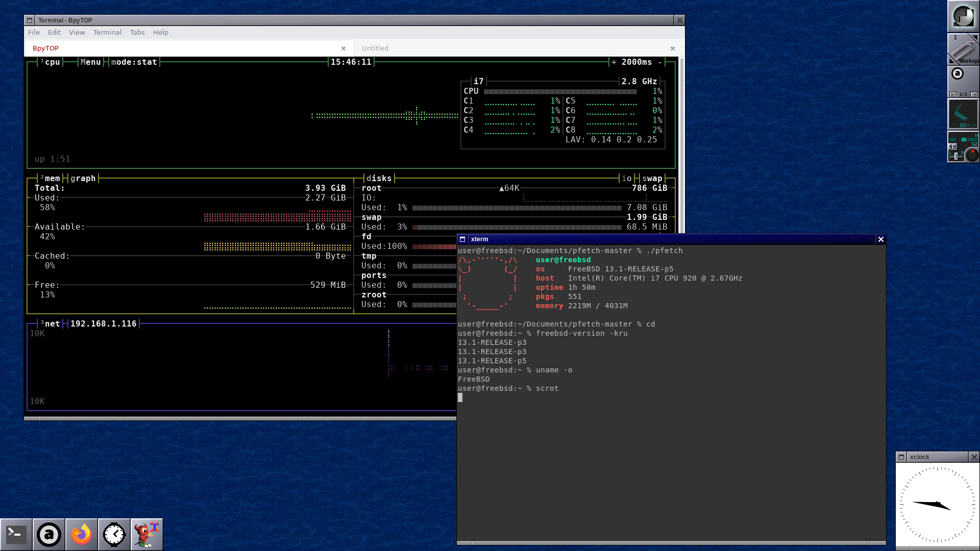
Task: Toggle the REC indicator in mixer dockapp
Action: [953, 139]
